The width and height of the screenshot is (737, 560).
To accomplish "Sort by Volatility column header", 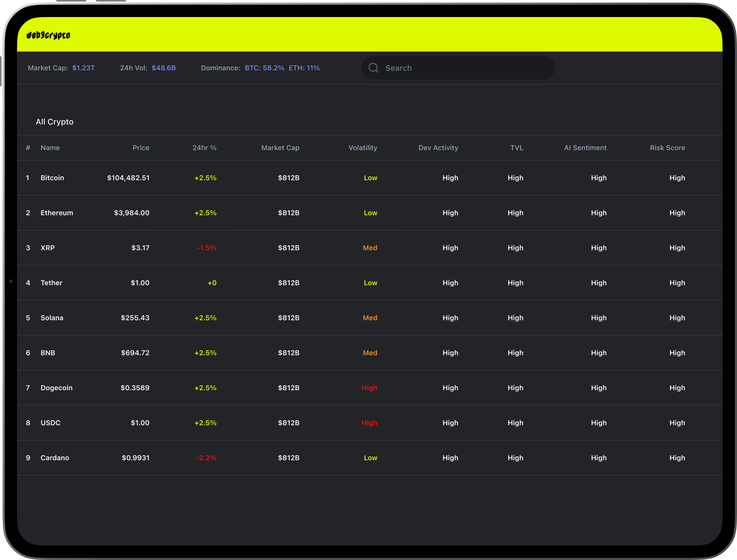I will (363, 148).
